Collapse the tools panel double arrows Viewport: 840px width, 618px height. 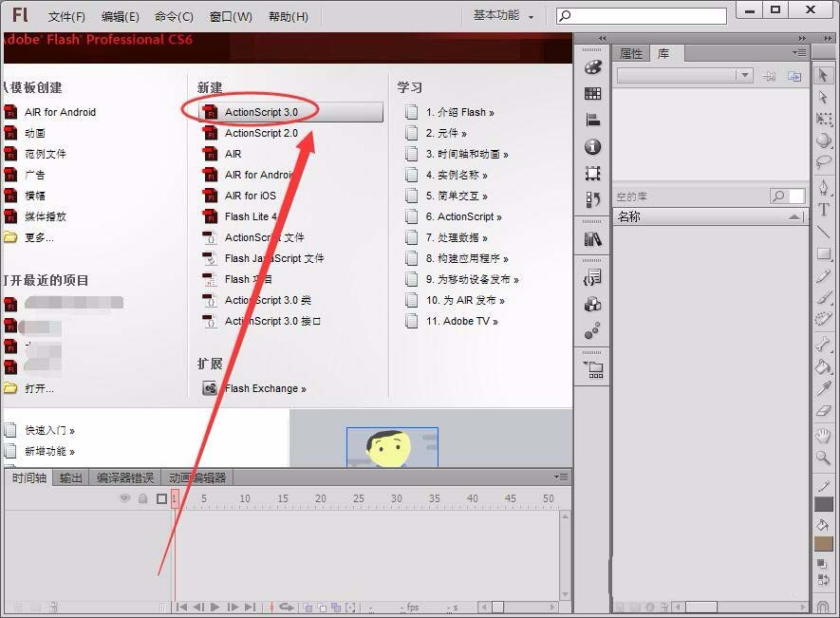[x=829, y=39]
